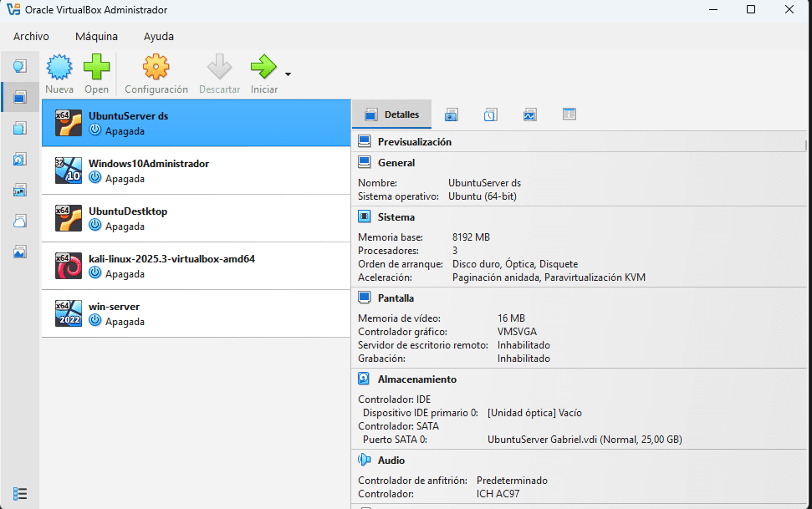Click the VMSVGA graphics controller value
Screen dimensions: 812x509
pyautogui.click(x=517, y=332)
